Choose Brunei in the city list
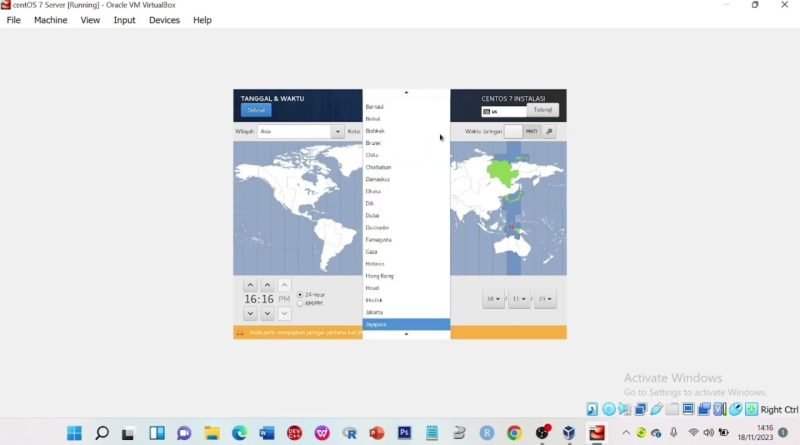The image size is (800, 445). coord(406,143)
